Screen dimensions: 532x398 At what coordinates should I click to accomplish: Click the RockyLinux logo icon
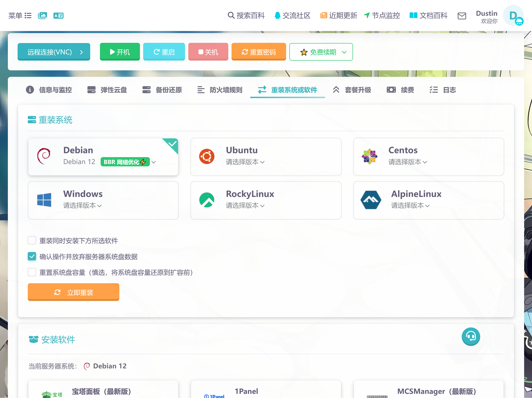point(207,200)
